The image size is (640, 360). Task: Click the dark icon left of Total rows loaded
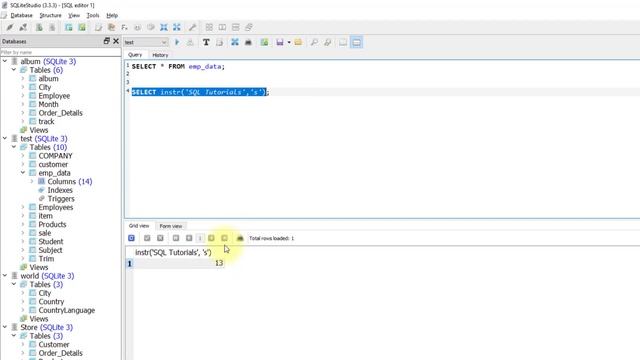[x=240, y=238]
